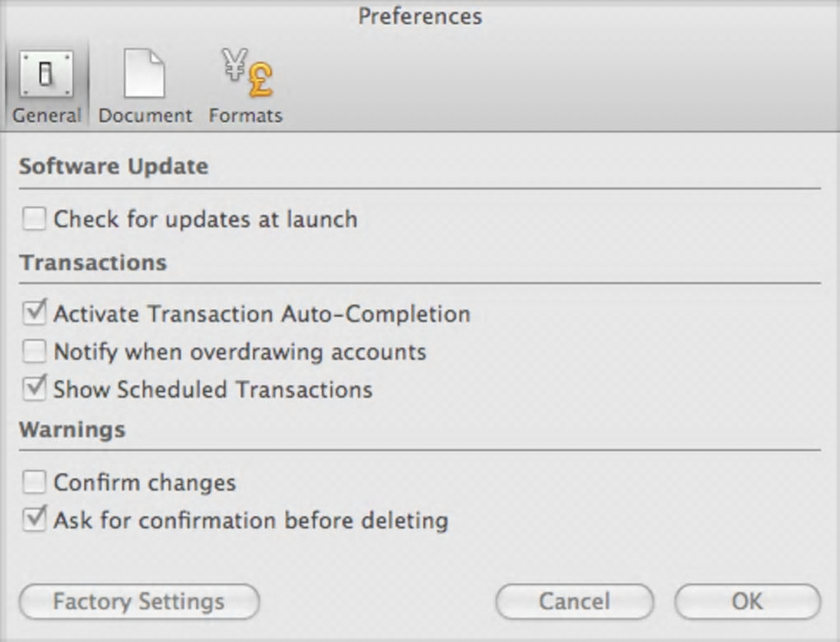Uncheck the Show Scheduled Transactions checkbox
This screenshot has height=642, width=840.
[35, 389]
